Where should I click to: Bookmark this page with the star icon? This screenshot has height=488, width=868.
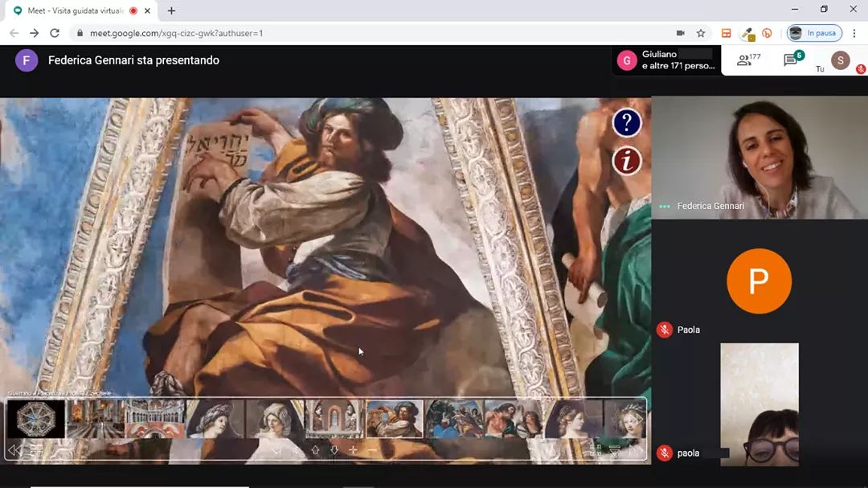click(x=701, y=33)
